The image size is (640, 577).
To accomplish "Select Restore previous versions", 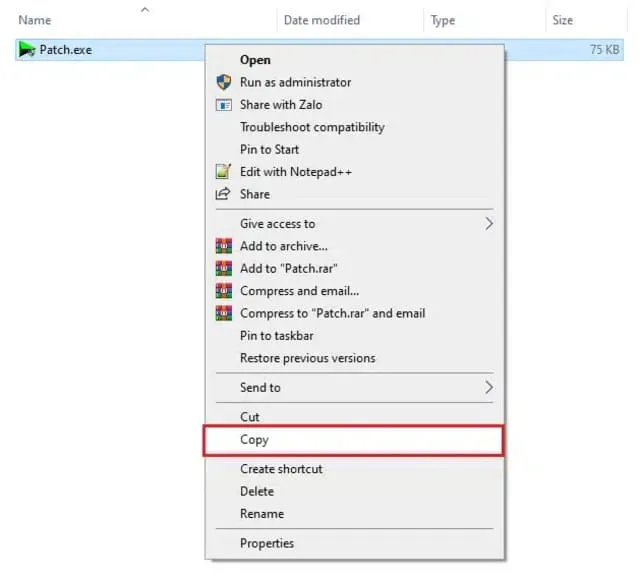I will tap(354, 358).
